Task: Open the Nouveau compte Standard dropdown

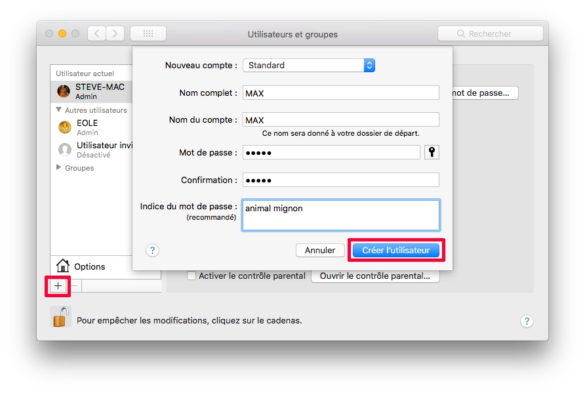Action: [x=309, y=65]
